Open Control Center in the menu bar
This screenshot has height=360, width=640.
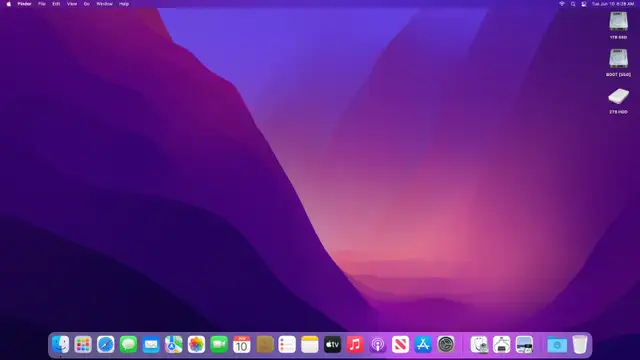[584, 4]
